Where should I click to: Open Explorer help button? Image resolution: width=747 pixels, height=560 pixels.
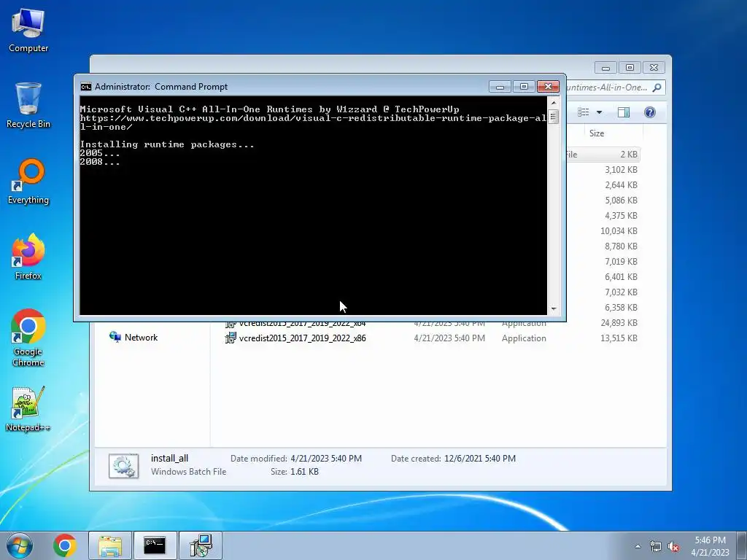pos(650,112)
